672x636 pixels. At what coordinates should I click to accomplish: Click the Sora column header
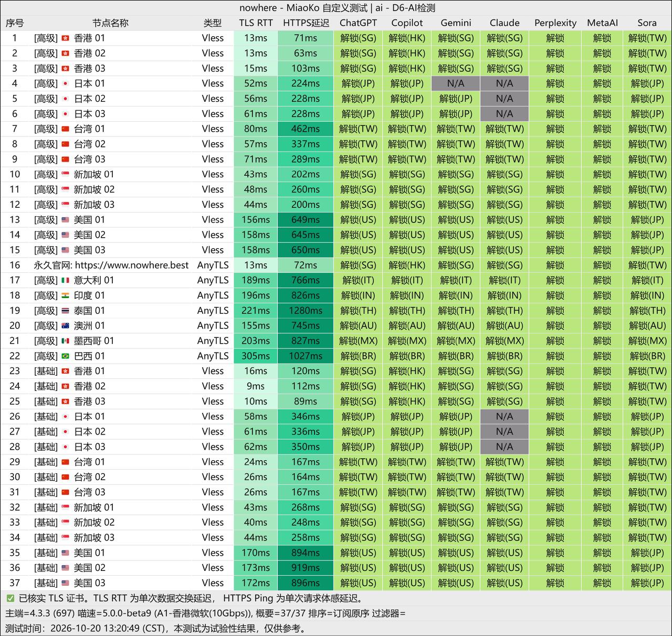[647, 23]
